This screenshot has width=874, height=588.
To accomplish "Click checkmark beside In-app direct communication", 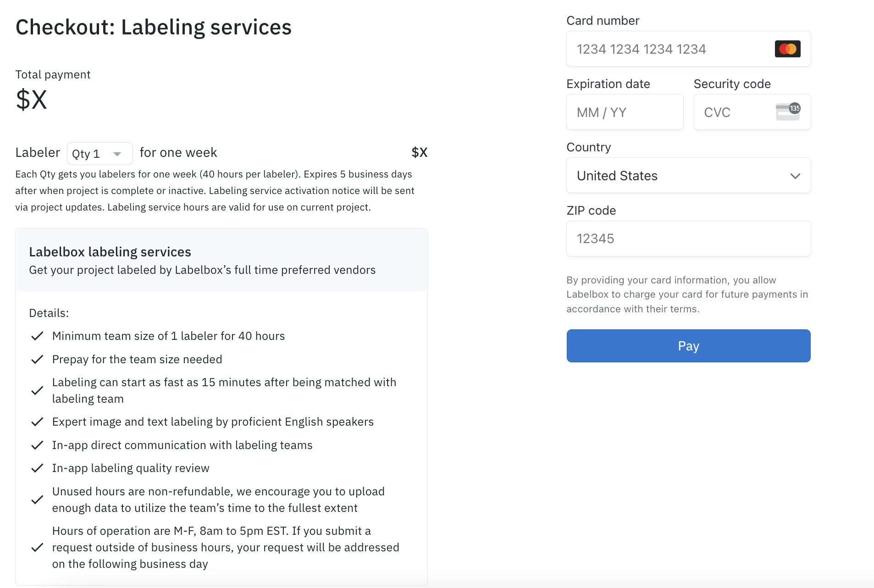I will 37,445.
